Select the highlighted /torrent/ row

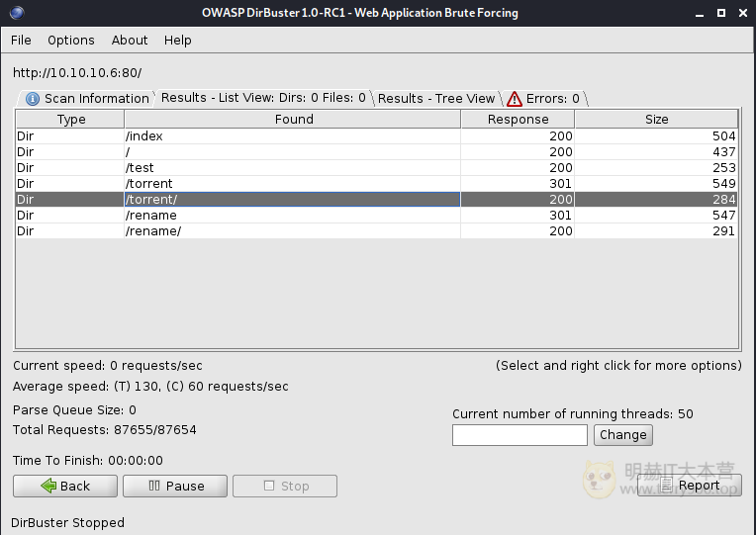tap(377, 199)
